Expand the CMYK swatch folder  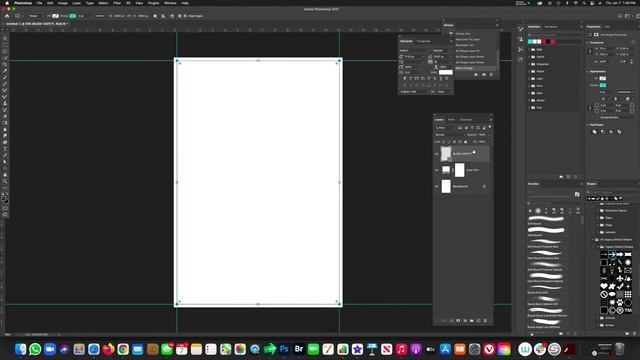click(529, 57)
